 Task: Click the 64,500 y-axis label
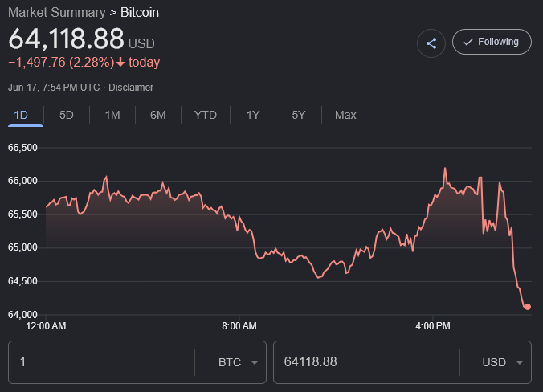click(22, 281)
